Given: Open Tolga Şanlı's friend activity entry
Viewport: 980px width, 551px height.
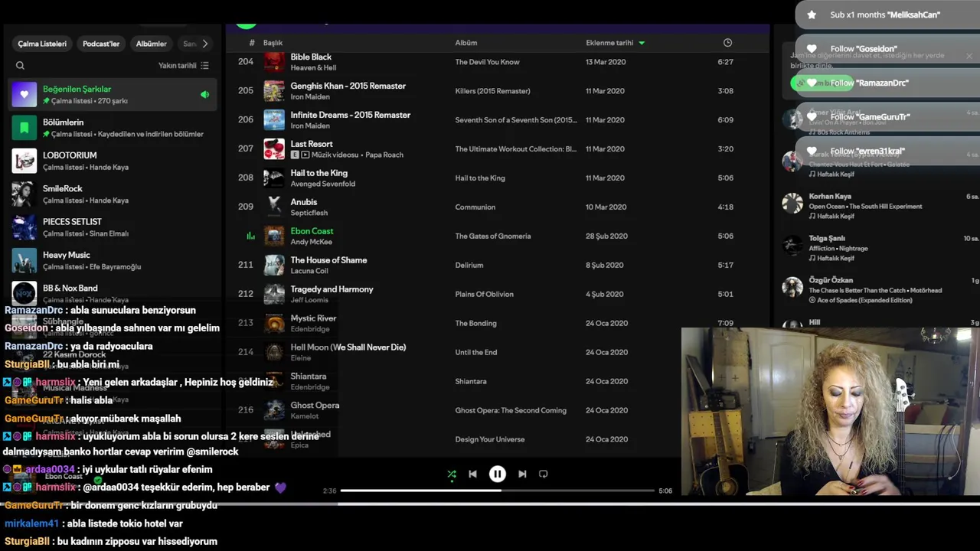Looking at the screenshot, I should pos(879,248).
